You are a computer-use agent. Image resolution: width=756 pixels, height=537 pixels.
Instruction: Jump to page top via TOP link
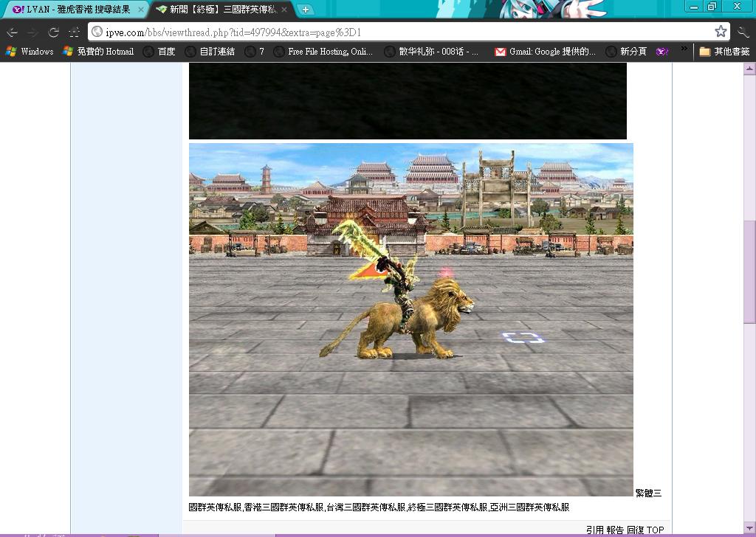point(656,530)
